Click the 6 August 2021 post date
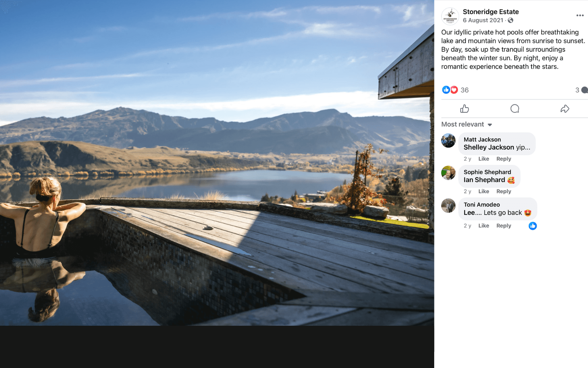 pyautogui.click(x=483, y=20)
